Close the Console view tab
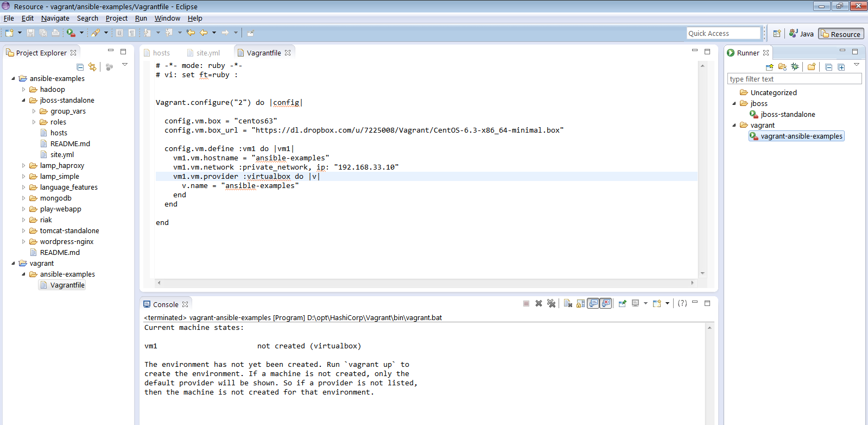Screen dimensions: 868x425 [185, 304]
